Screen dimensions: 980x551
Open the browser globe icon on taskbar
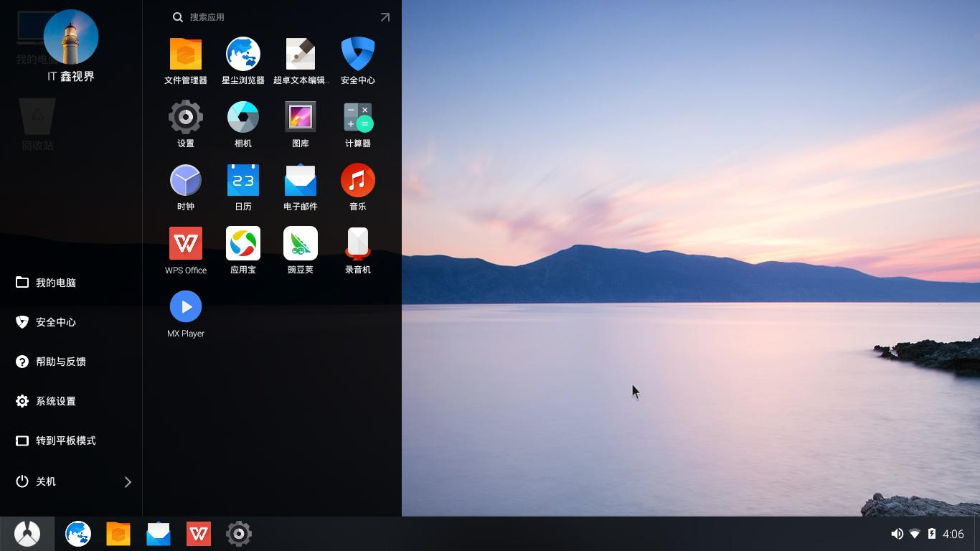(78, 534)
